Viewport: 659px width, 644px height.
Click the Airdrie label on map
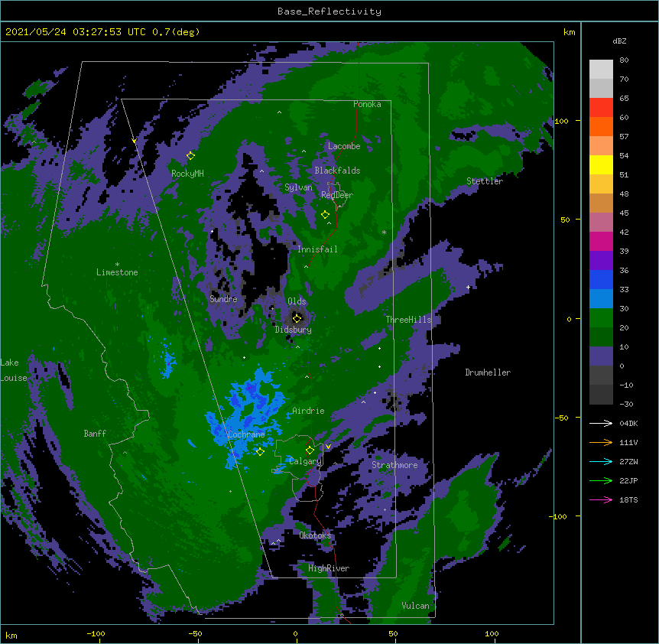tap(308, 411)
